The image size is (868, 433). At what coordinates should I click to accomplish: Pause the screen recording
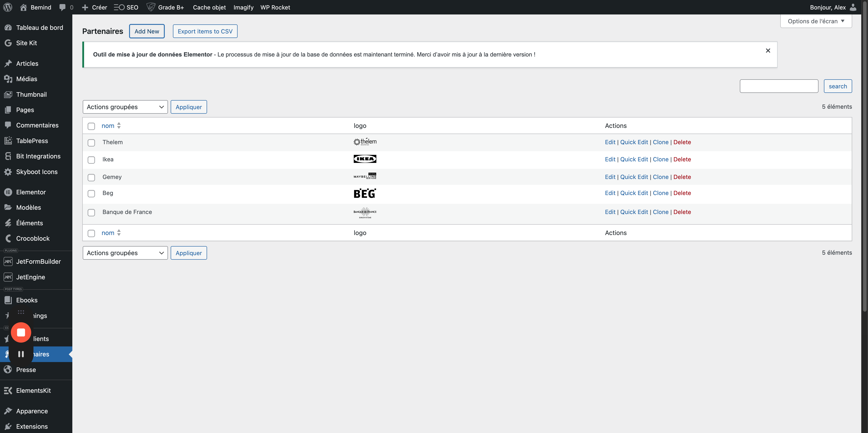pyautogui.click(x=21, y=354)
